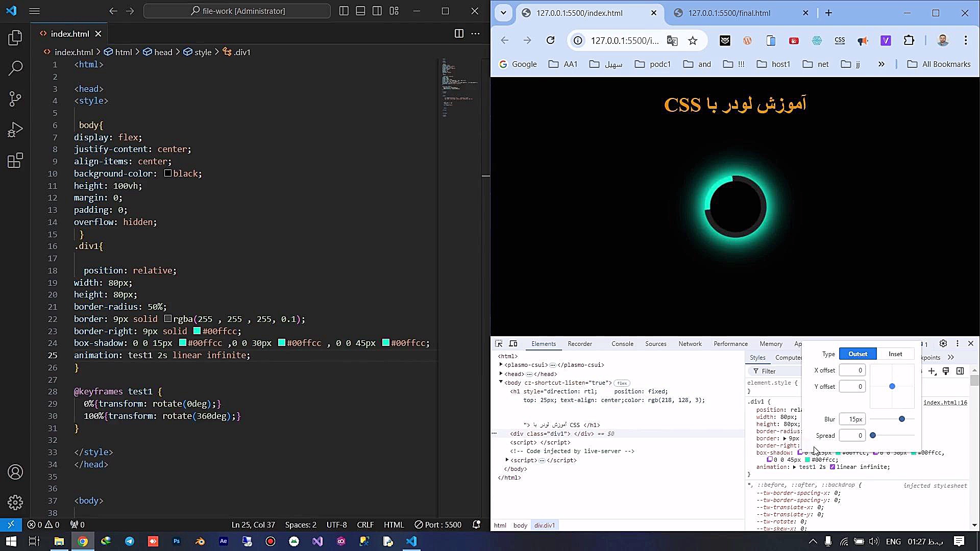Open the VS Code Search view
980x551 pixels.
point(15,68)
